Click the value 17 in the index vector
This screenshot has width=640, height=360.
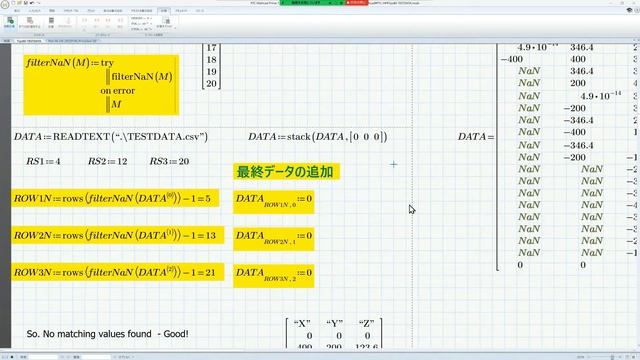211,48
